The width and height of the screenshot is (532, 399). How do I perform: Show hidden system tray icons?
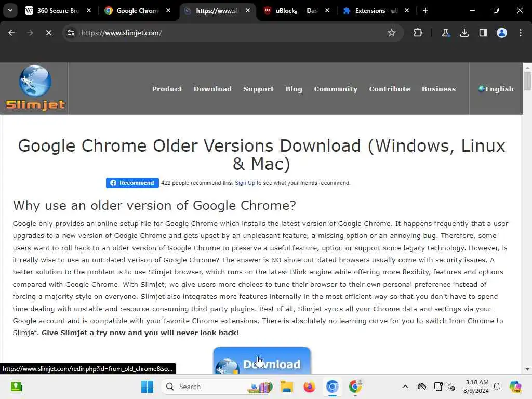coord(405,387)
